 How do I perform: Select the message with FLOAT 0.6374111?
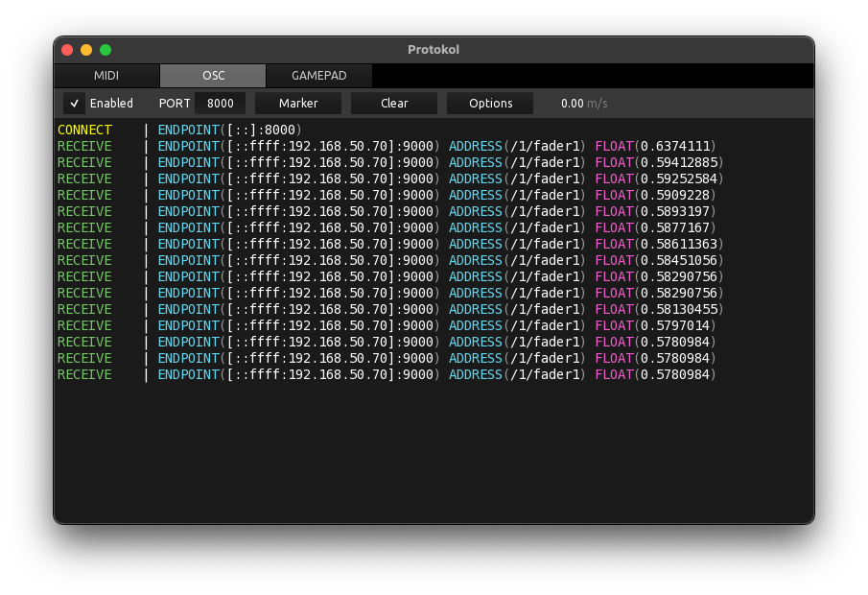click(387, 146)
